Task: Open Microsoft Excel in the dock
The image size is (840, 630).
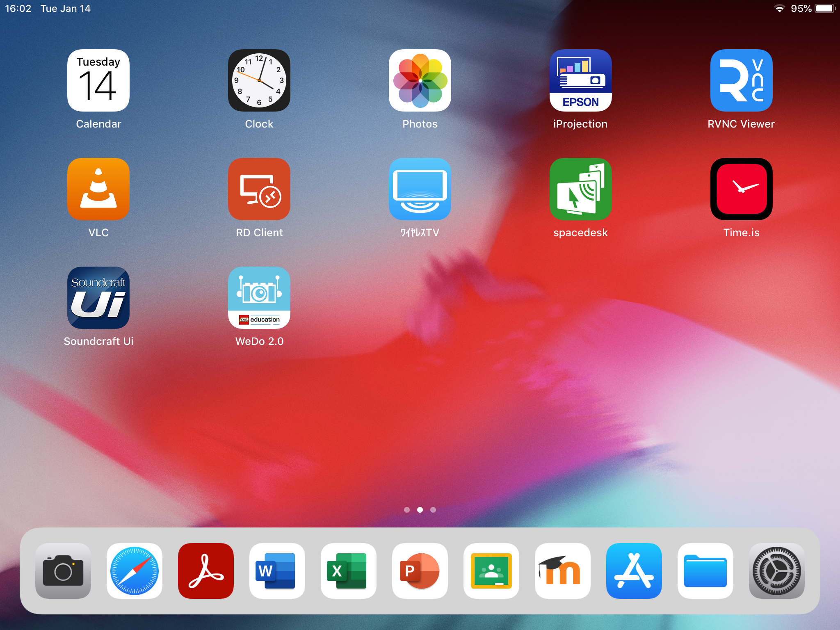Action: click(x=349, y=571)
